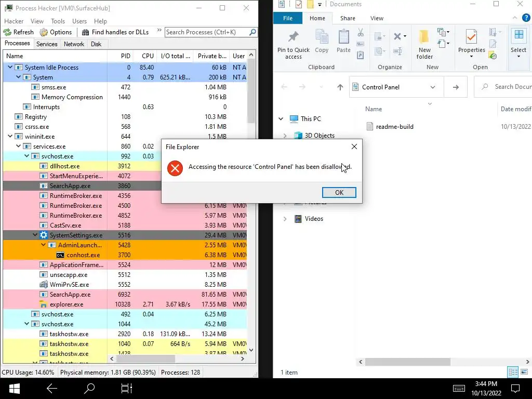Open taskbar Search magnifier
The height and width of the screenshot is (399, 532).
[89, 389]
